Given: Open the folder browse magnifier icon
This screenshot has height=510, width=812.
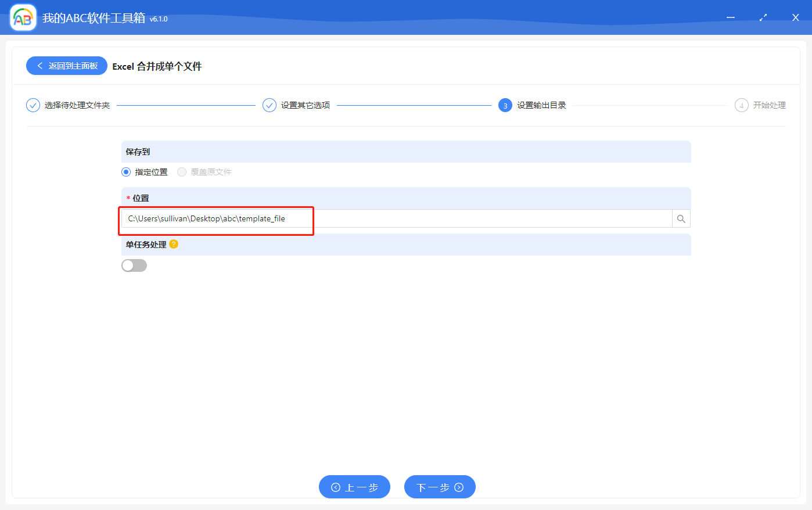Looking at the screenshot, I should [x=681, y=218].
